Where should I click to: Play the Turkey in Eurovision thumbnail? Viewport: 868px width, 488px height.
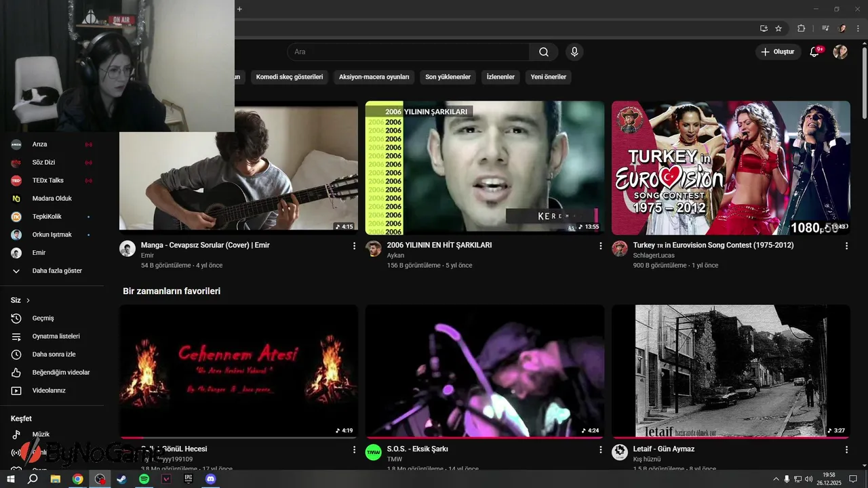(731, 168)
